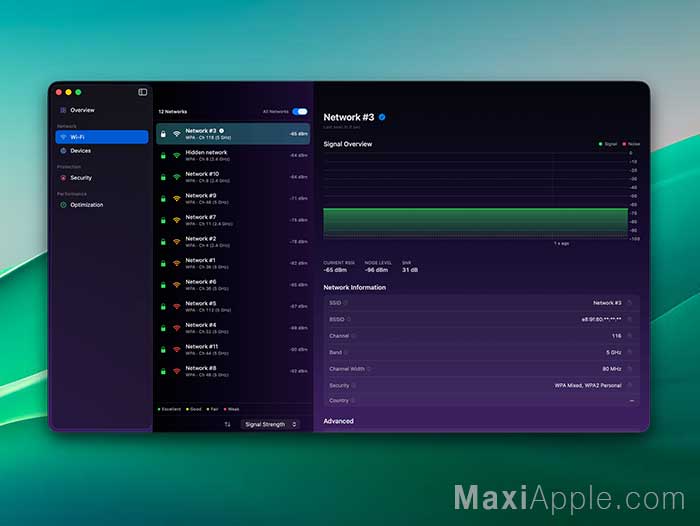The width and height of the screenshot is (700, 526).
Task: Select Network #5 in the list
Action: tap(233, 306)
